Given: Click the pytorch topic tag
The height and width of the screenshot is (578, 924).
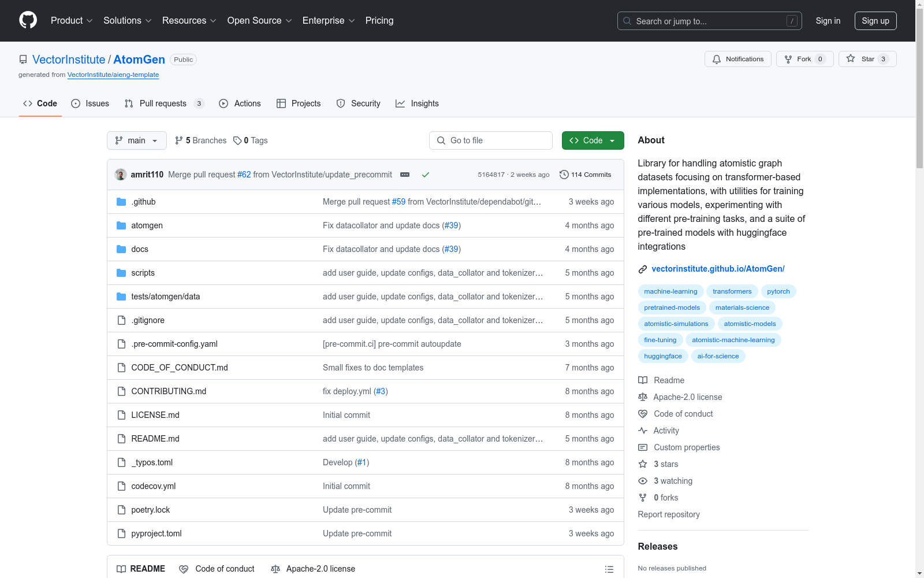Looking at the screenshot, I should point(778,291).
